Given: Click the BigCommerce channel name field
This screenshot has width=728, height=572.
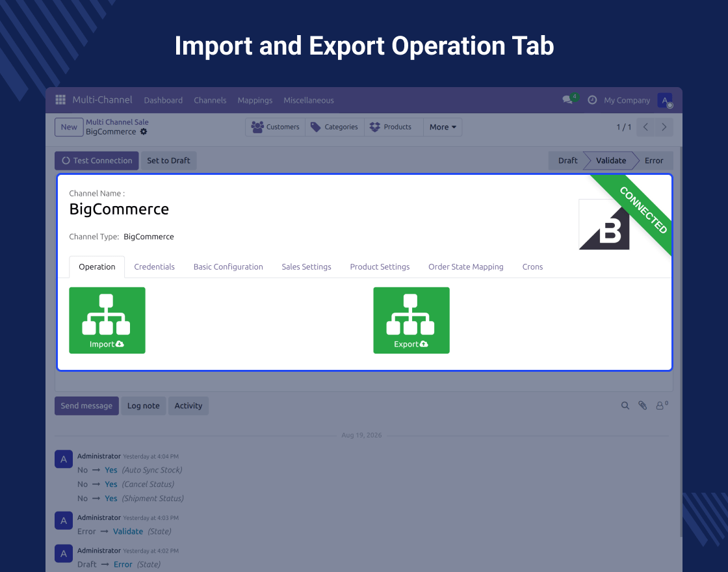Looking at the screenshot, I should pos(119,209).
